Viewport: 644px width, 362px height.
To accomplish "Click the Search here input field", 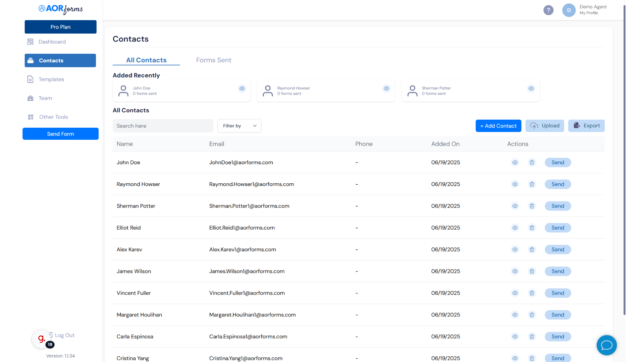I will pyautogui.click(x=163, y=126).
